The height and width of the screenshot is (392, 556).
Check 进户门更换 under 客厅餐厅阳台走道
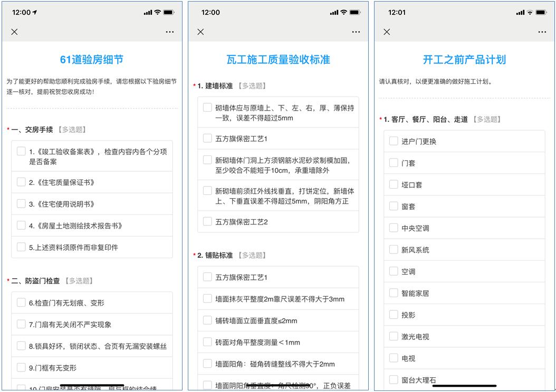click(393, 141)
